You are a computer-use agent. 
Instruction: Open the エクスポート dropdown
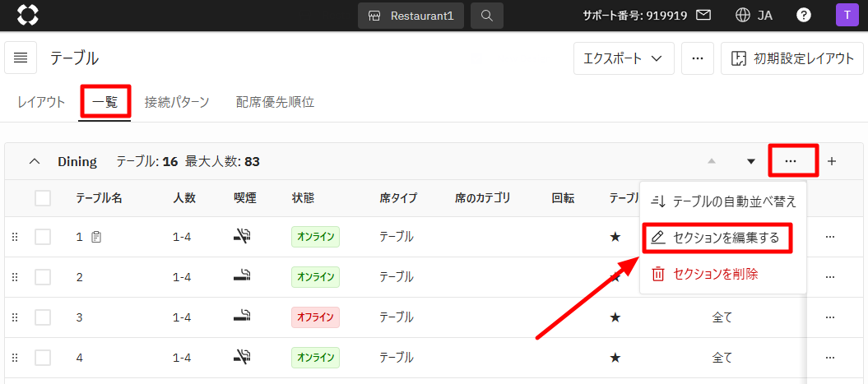[623, 58]
